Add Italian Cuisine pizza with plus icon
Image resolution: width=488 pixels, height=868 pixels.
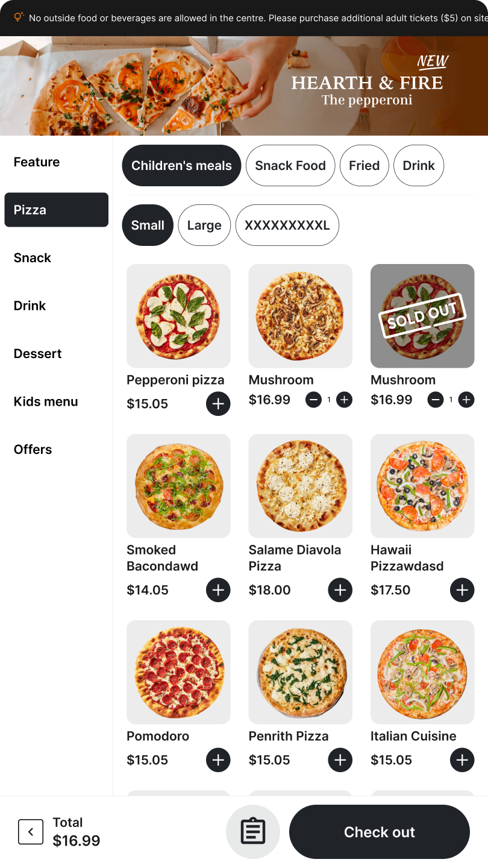462,759
